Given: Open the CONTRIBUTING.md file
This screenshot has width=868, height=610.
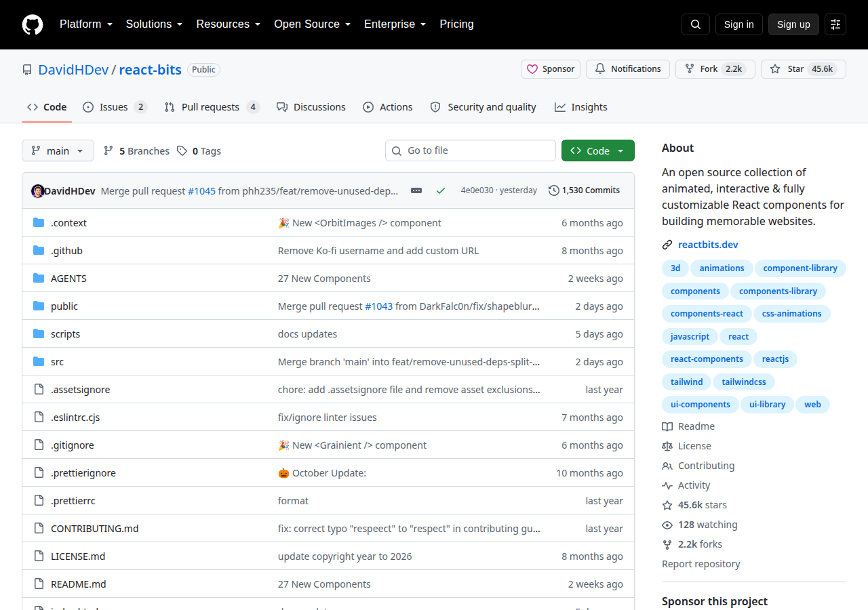Looking at the screenshot, I should (94, 529).
